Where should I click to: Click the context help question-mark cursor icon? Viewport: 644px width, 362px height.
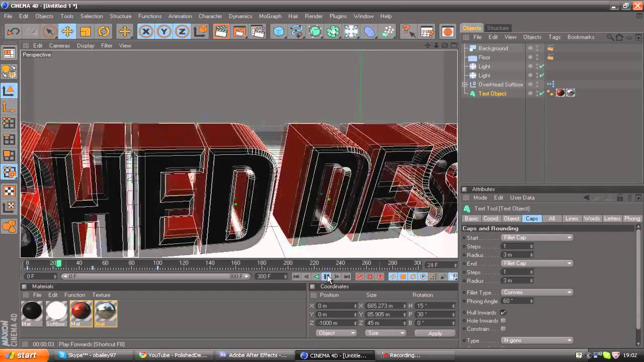[x=409, y=32]
